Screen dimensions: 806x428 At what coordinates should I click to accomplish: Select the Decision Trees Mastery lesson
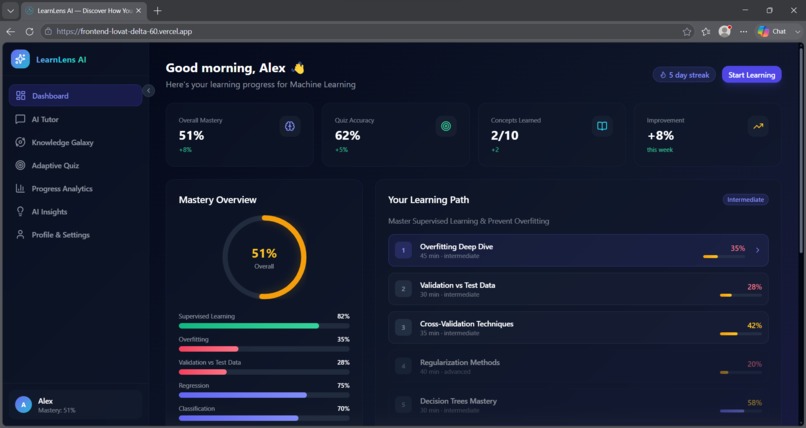coord(578,404)
